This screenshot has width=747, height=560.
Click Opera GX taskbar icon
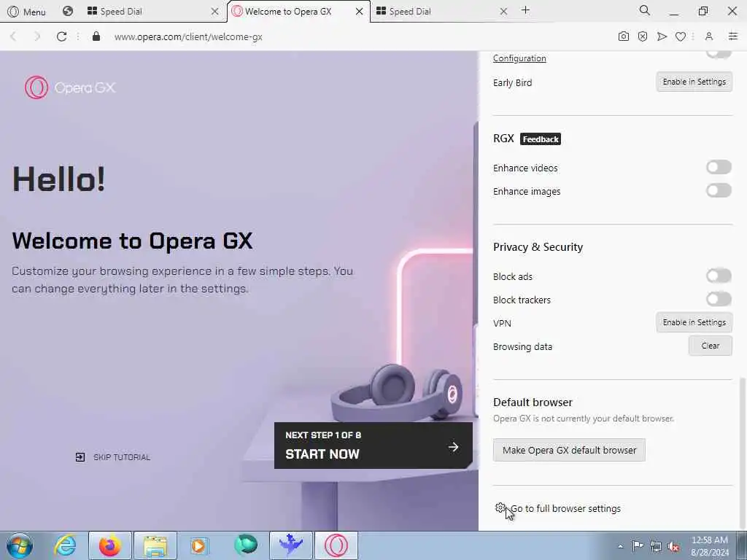pos(336,545)
